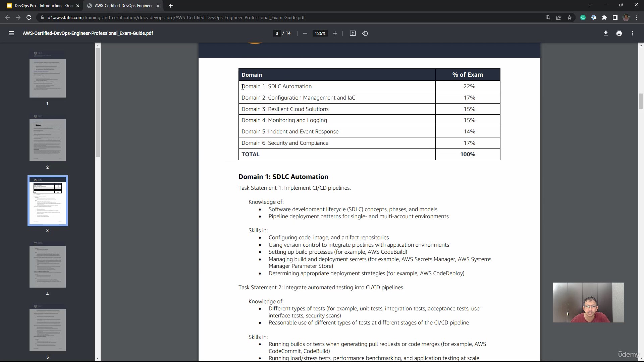Click 'Domain 3: Resilient Cloud Solutions' row

tap(369, 109)
